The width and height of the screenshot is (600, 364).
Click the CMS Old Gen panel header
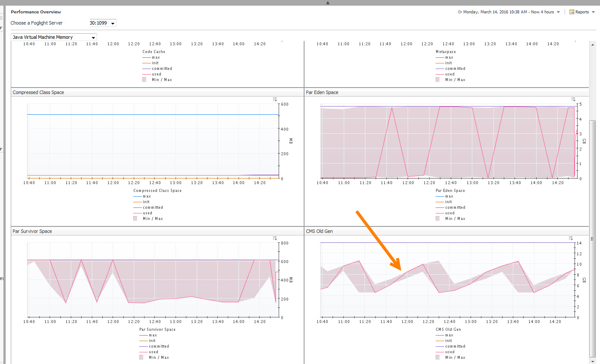click(x=447, y=231)
